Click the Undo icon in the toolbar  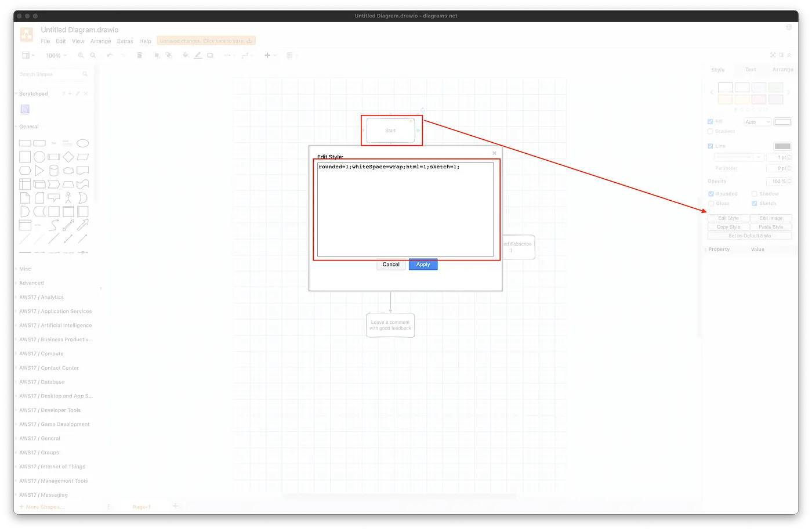tap(110, 55)
